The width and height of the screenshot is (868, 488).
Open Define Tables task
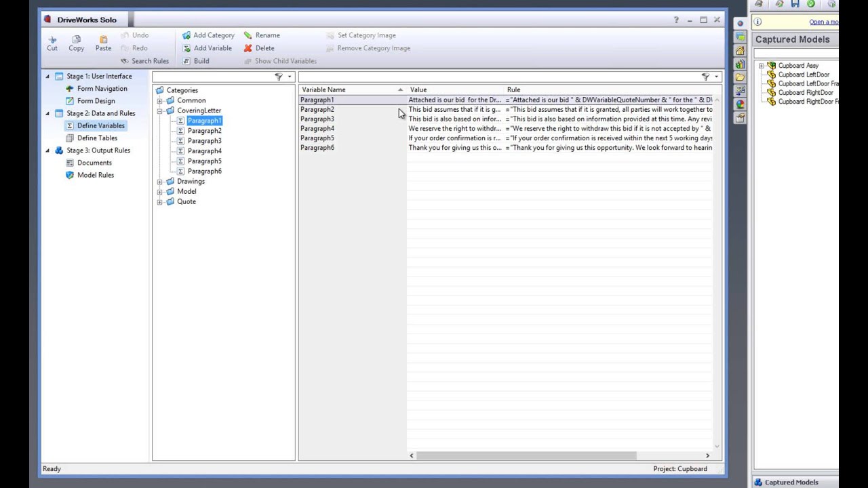tap(92, 138)
